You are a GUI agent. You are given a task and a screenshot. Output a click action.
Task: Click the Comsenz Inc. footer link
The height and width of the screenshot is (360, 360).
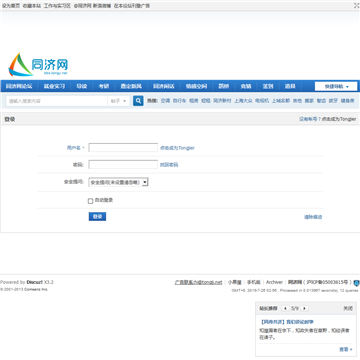pos(36,289)
